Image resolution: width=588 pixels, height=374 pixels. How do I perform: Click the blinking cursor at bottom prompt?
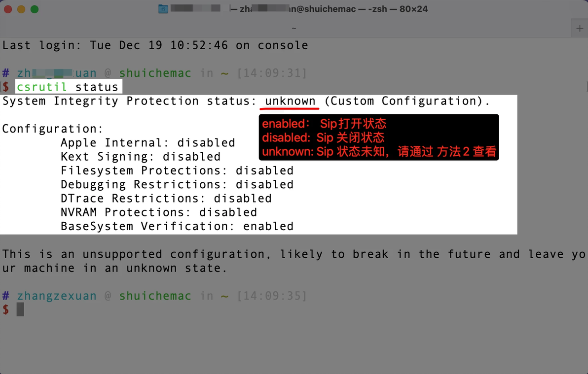pos(20,309)
